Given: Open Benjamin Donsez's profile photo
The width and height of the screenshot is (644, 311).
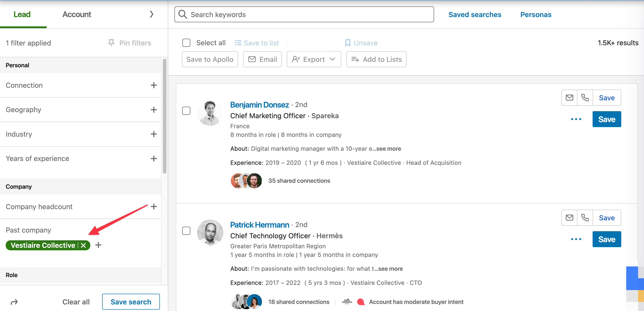Looking at the screenshot, I should (210, 113).
